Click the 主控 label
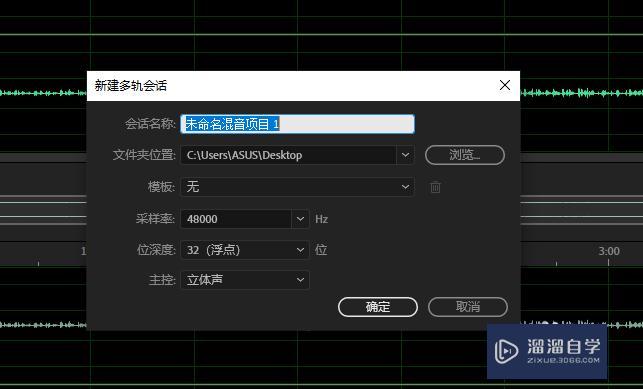This screenshot has height=389, width=643. point(162,280)
